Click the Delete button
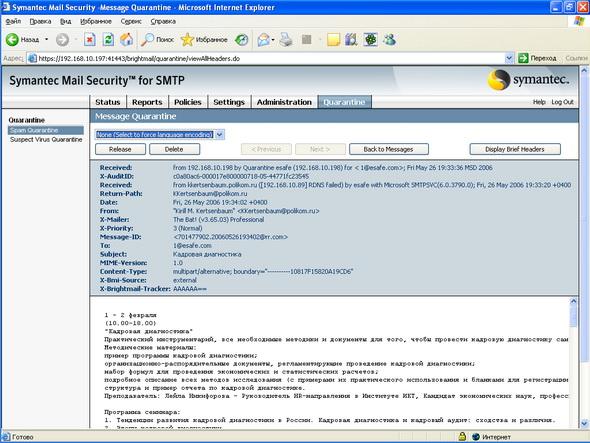The image size is (590, 443). (174, 149)
